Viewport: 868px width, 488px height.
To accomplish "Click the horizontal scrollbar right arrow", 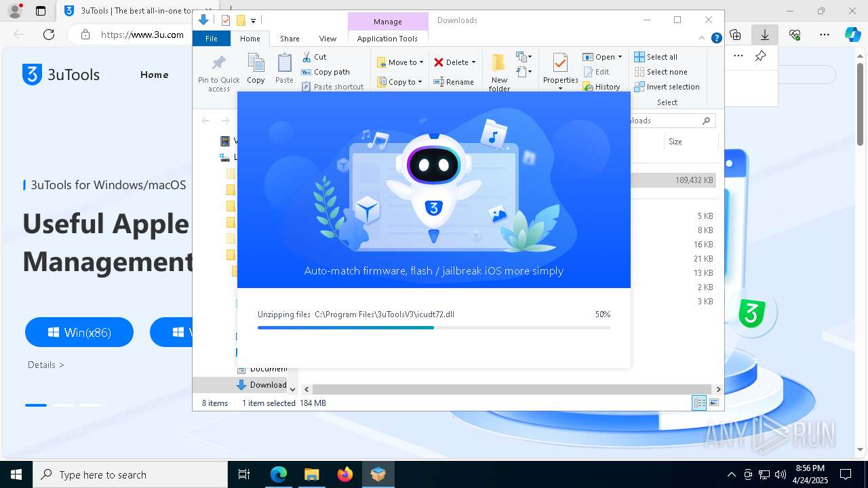I will click(x=718, y=389).
